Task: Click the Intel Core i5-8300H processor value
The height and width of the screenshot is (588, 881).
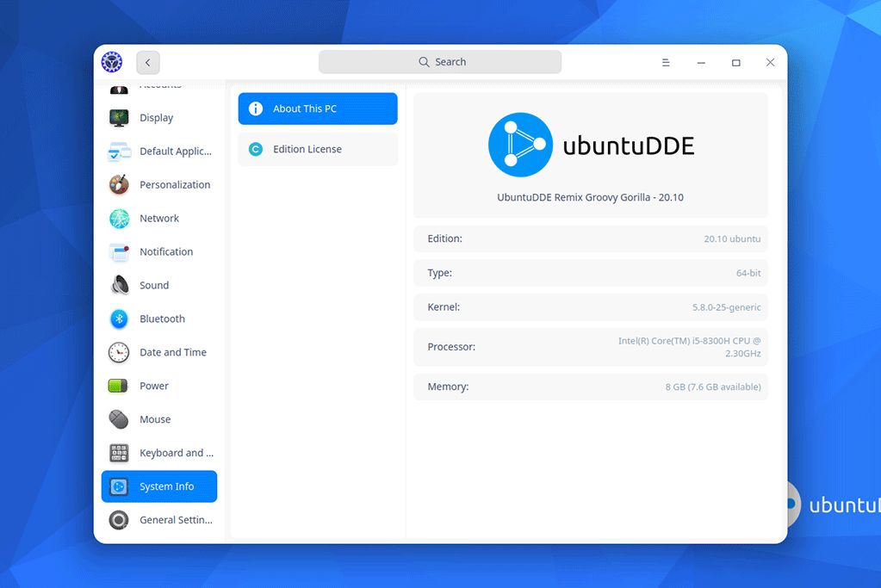Action: tap(690, 347)
